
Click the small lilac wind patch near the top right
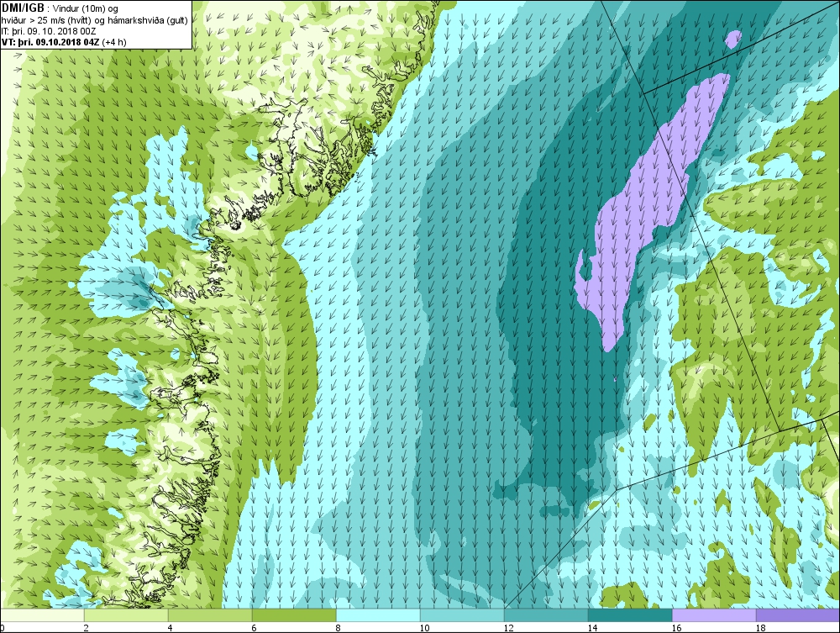pos(733,39)
